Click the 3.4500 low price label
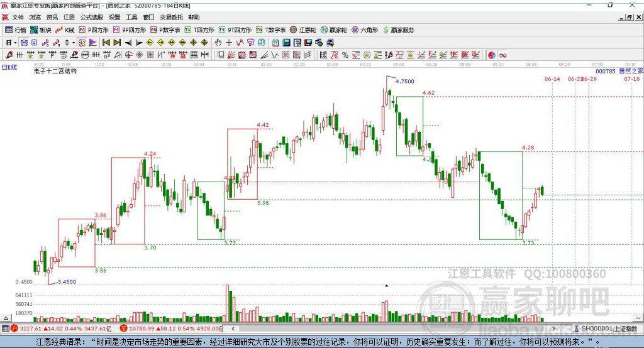The image size is (644, 348). (x=67, y=282)
